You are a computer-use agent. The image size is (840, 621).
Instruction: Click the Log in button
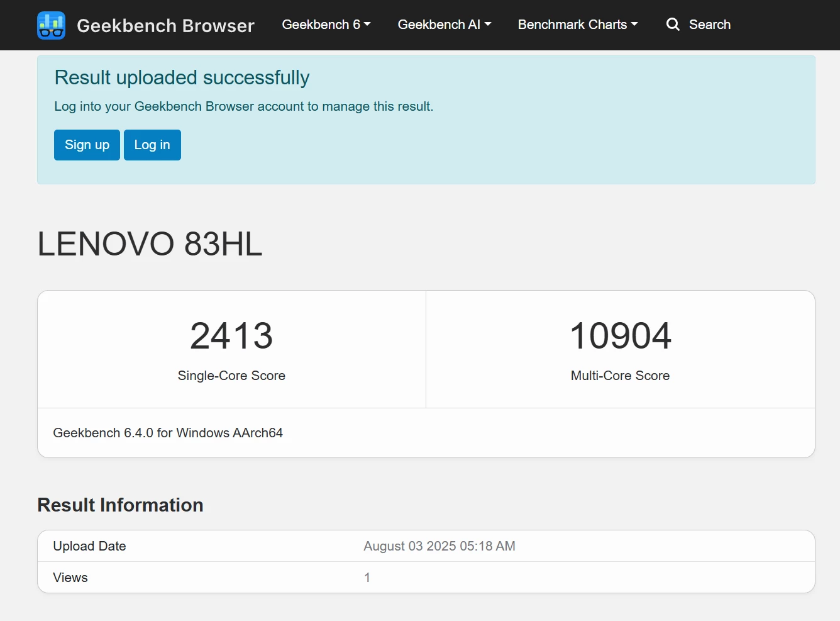152,145
